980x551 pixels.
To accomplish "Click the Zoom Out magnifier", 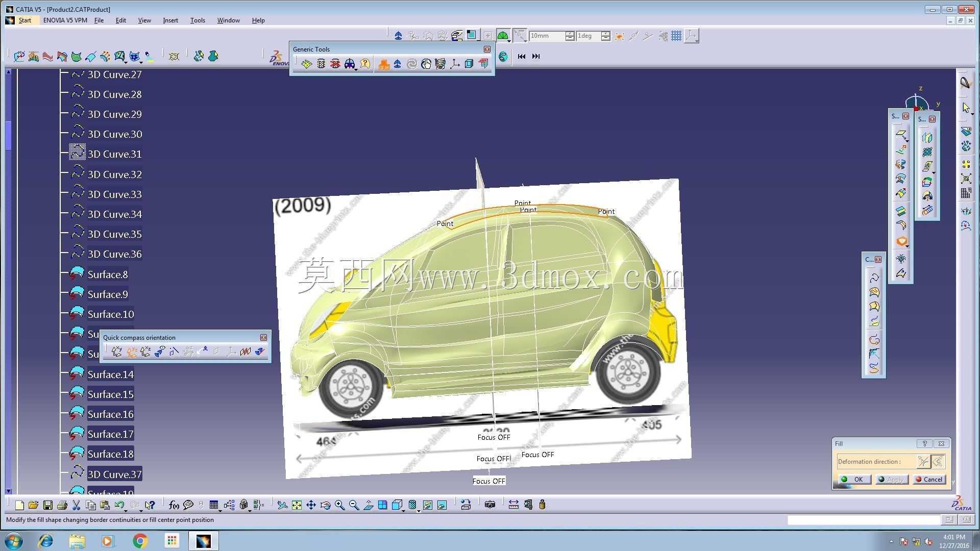I will [354, 505].
